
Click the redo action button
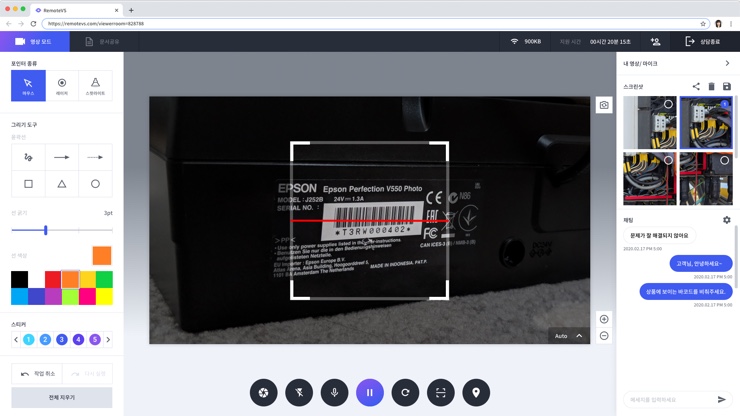88,374
